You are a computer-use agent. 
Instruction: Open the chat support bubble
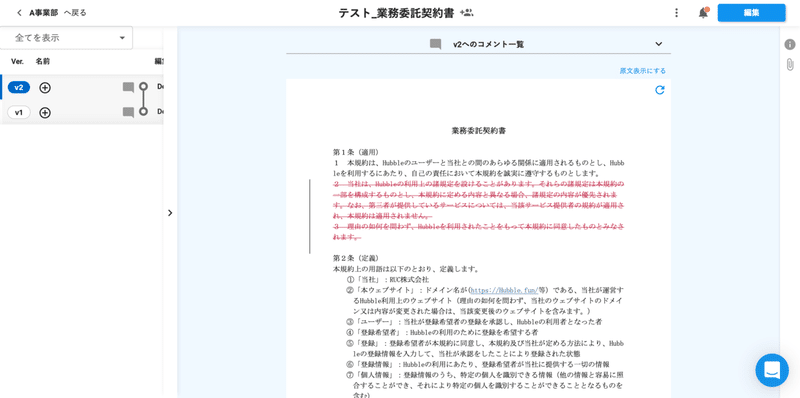point(772,370)
